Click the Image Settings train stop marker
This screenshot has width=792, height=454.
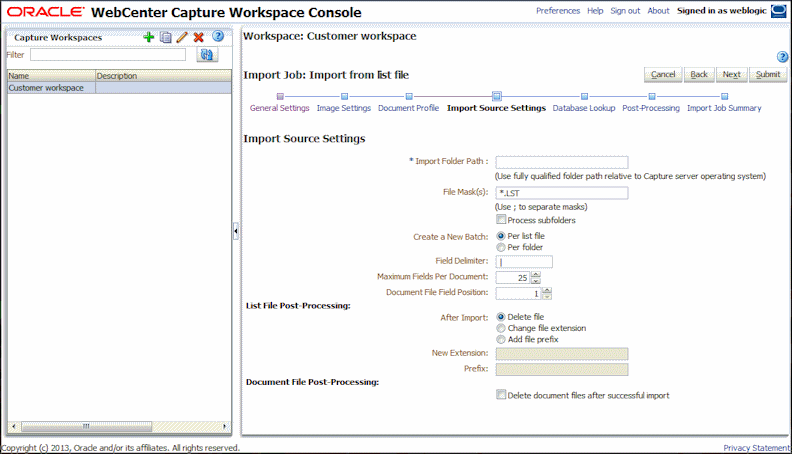(344, 96)
